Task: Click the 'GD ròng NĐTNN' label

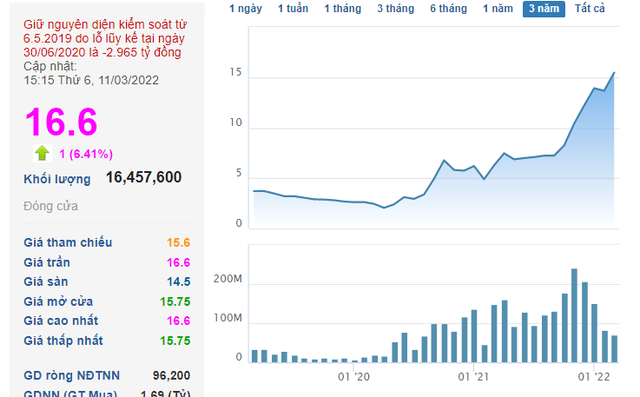Action: (x=72, y=375)
